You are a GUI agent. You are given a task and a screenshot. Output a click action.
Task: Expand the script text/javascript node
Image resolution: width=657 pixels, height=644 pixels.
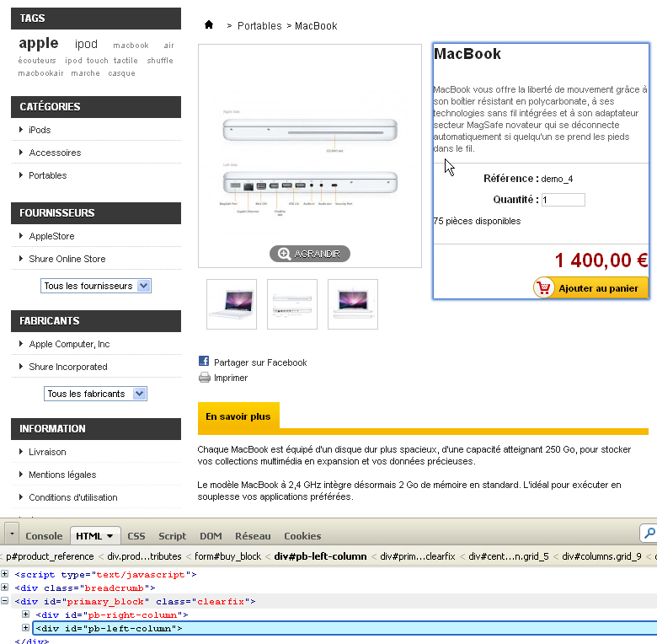(x=4, y=573)
